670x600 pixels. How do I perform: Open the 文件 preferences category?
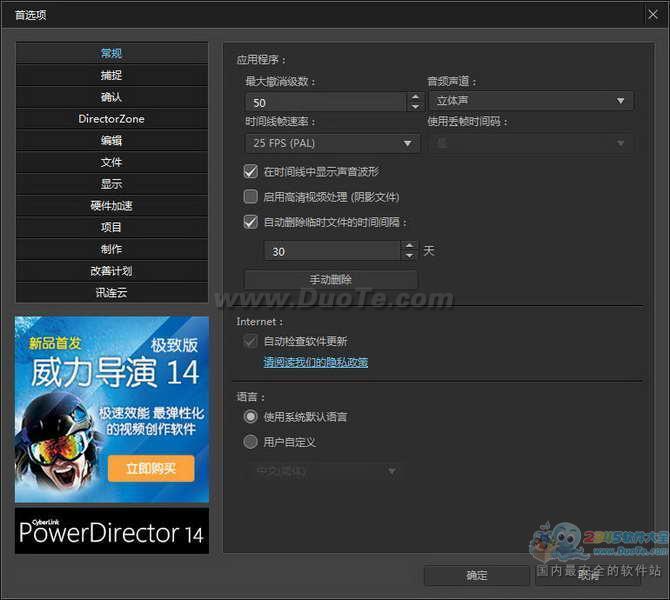click(x=112, y=162)
